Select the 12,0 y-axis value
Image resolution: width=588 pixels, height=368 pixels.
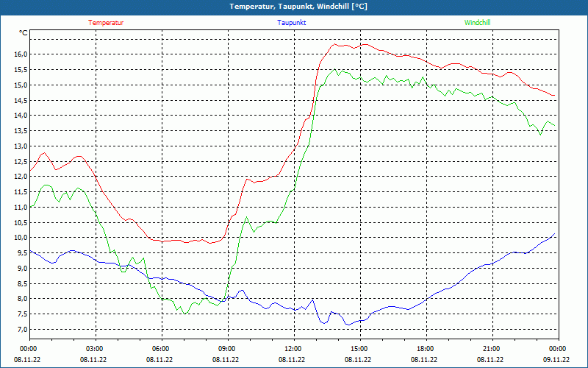pos(21,177)
